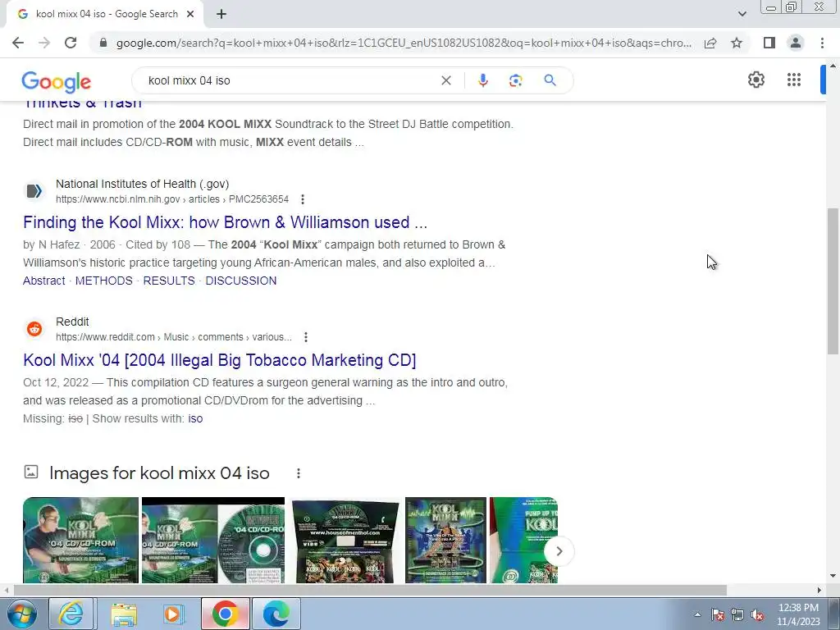This screenshot has height=630, width=840.
Task: Show next images with right chevron
Action: click(x=559, y=550)
